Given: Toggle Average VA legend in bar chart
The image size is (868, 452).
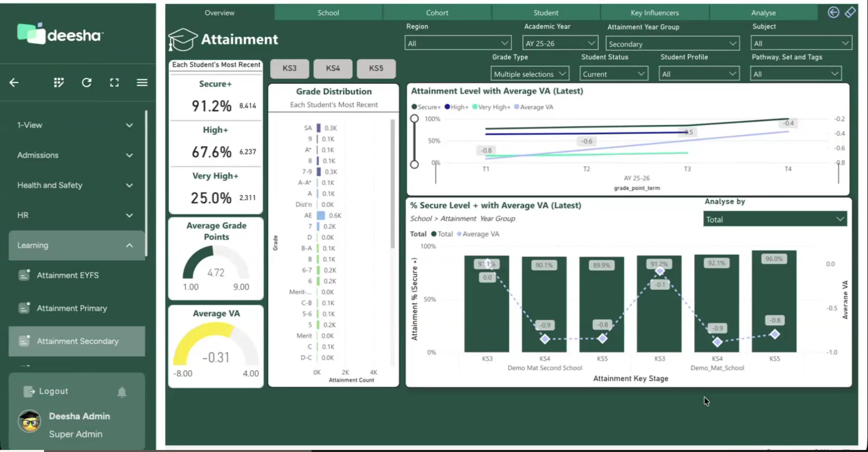Looking at the screenshot, I should pos(478,234).
